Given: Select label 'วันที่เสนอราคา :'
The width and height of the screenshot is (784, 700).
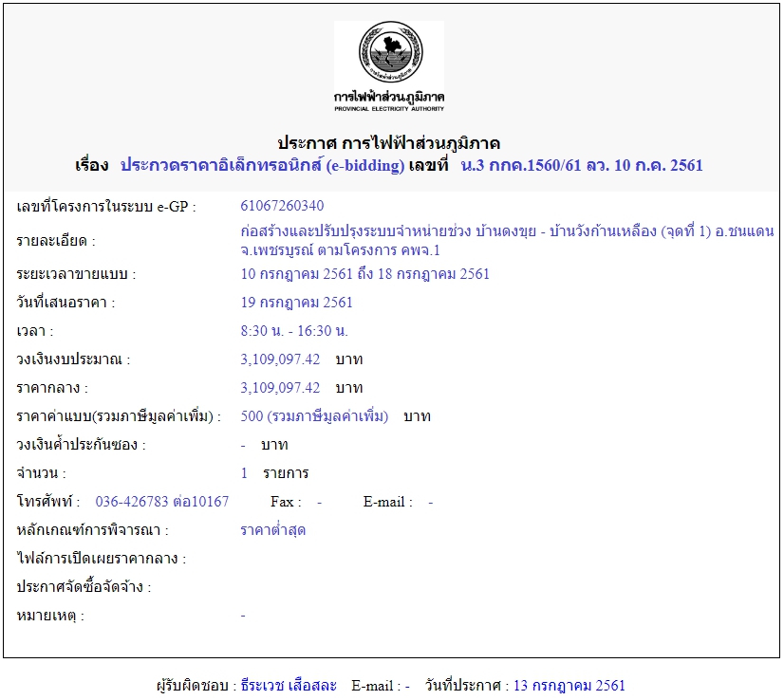Looking at the screenshot, I should click(65, 303).
